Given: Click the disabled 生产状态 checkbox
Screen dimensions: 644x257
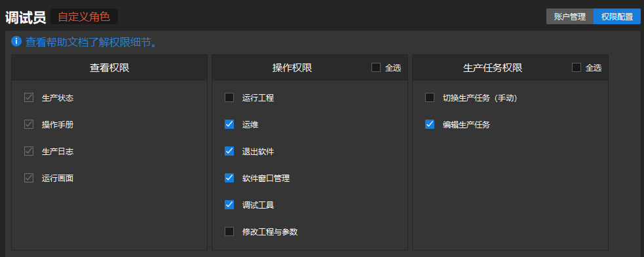Looking at the screenshot, I should coord(29,97).
